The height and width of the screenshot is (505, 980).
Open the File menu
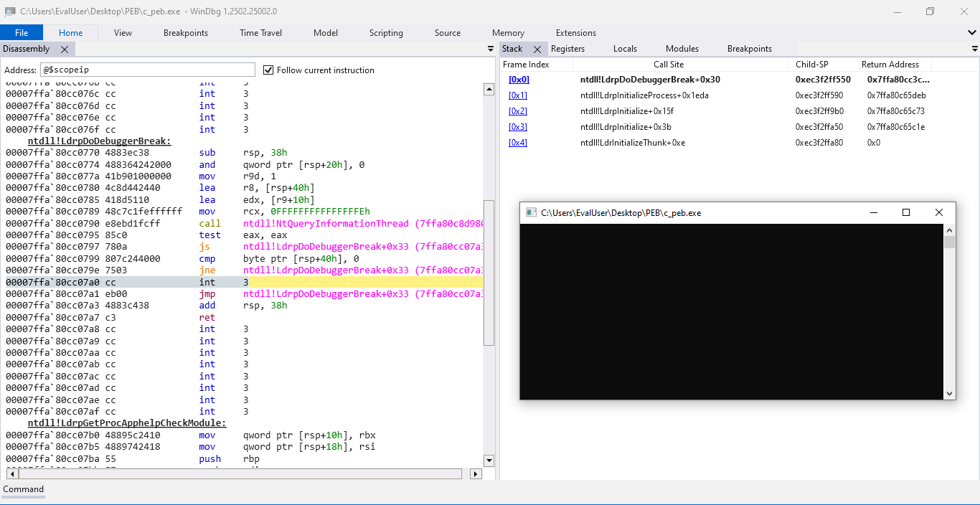[x=22, y=33]
